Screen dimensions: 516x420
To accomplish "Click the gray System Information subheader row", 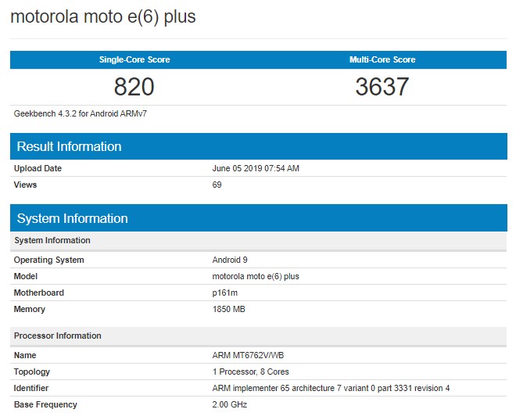I will [x=259, y=241].
